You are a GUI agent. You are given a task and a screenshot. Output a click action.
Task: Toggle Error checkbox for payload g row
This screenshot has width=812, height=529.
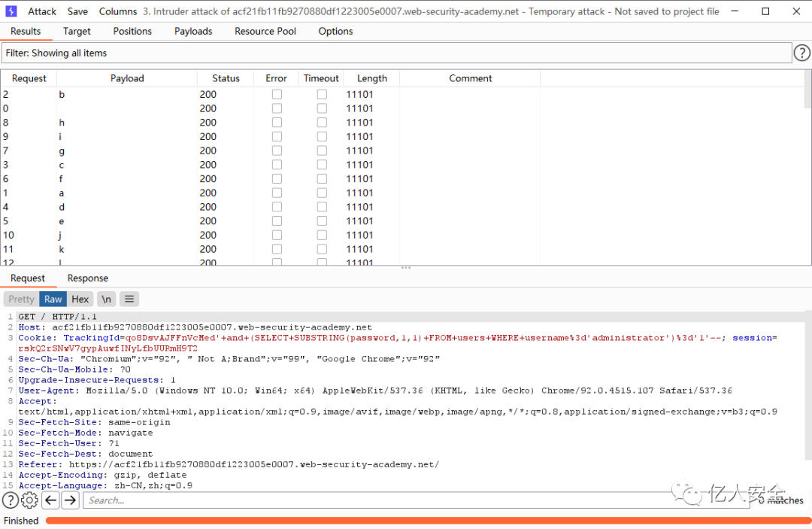(277, 150)
